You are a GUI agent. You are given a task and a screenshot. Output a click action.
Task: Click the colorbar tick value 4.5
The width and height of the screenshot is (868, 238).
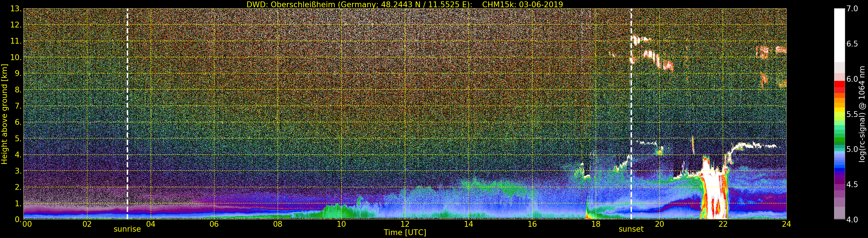tap(852, 185)
